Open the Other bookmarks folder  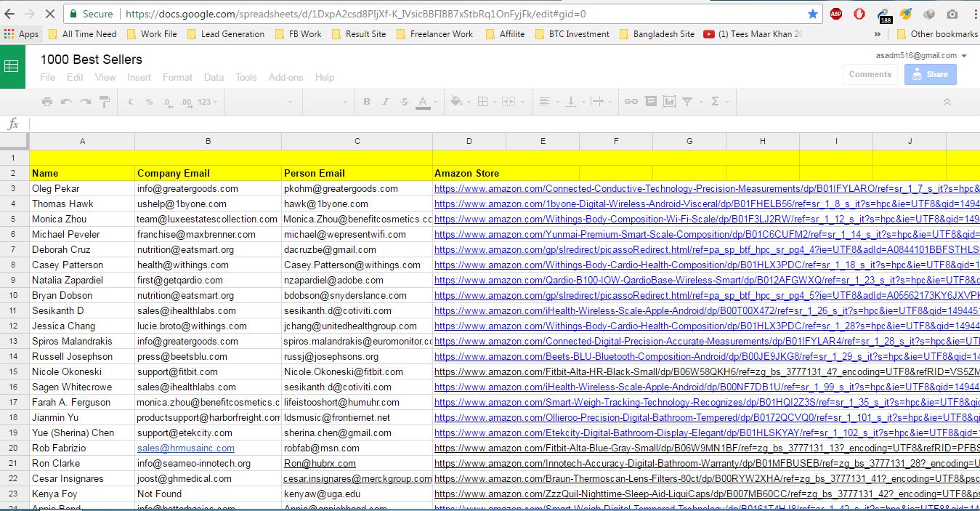(x=937, y=34)
